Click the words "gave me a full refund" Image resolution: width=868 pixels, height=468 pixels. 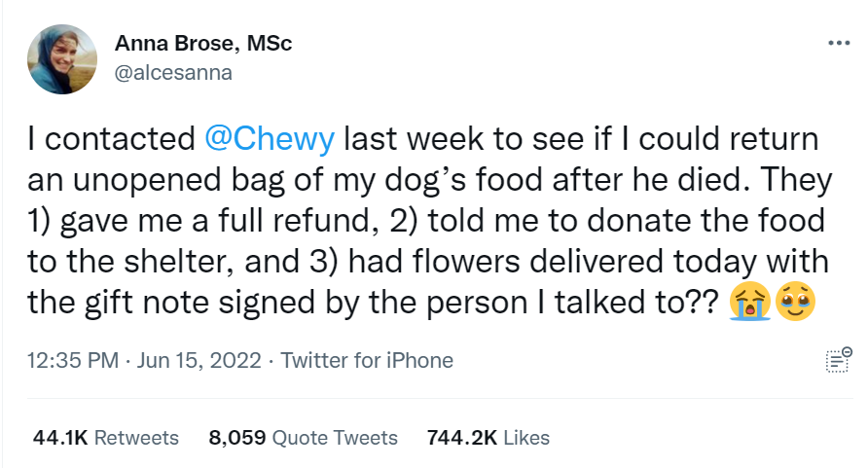pos(216,221)
